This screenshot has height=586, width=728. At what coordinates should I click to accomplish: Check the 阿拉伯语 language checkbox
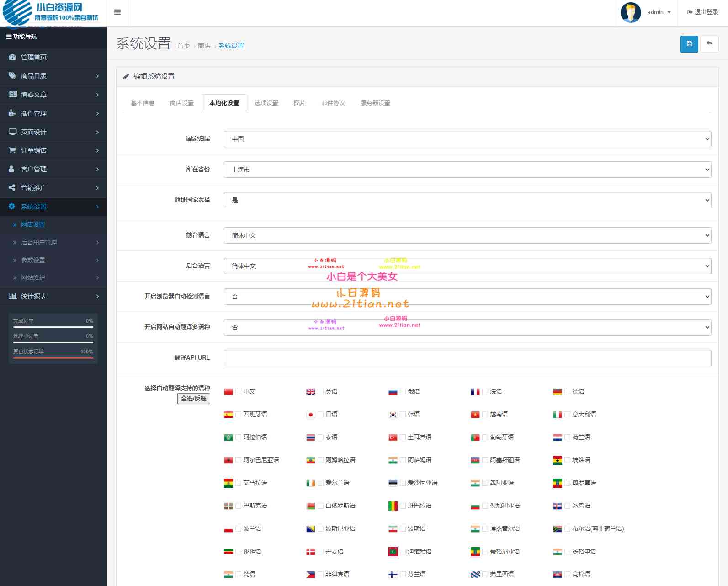[239, 437]
